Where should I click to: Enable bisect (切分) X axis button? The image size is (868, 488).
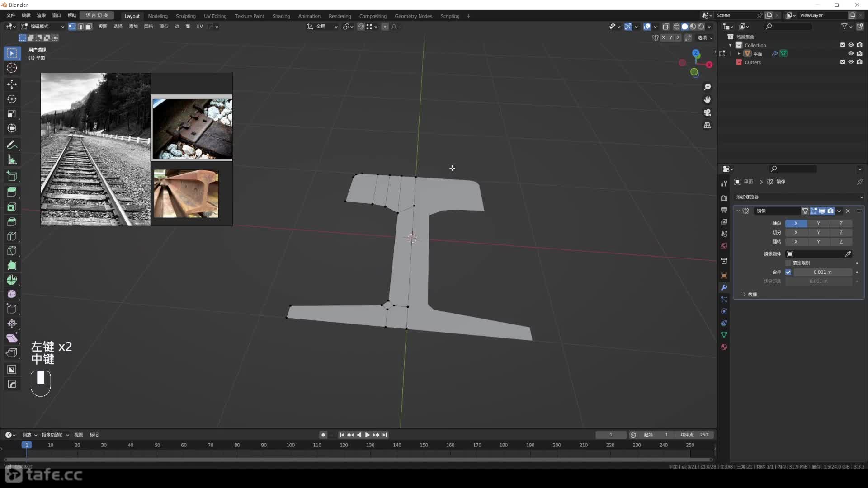(796, 232)
